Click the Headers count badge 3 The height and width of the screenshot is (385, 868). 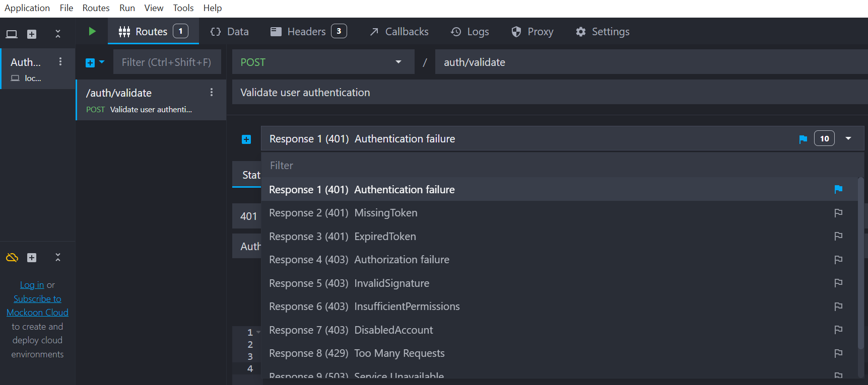pyautogui.click(x=339, y=31)
